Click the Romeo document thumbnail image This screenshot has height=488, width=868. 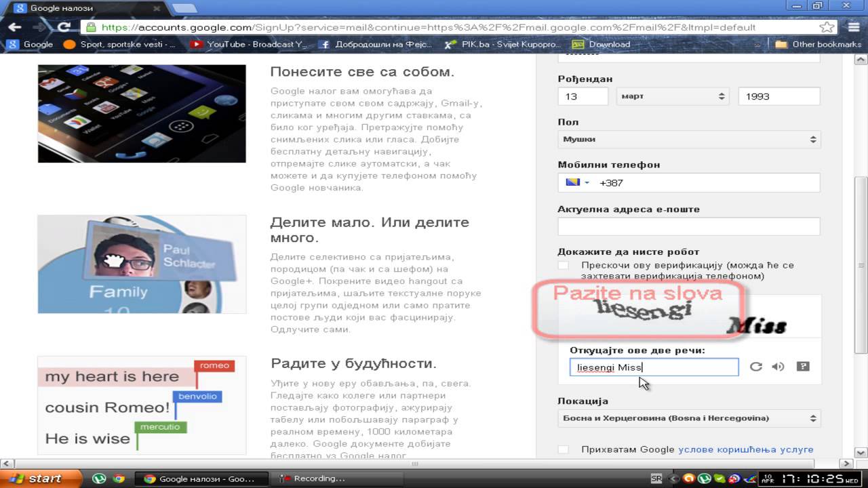(142, 405)
